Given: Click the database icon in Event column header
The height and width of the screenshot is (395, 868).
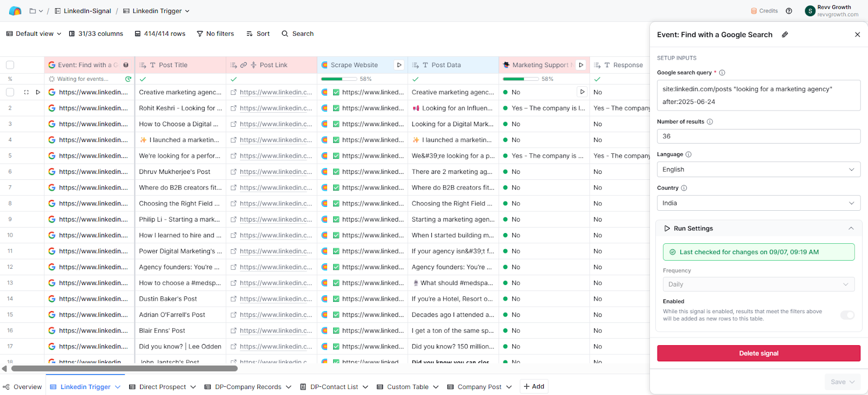Looking at the screenshot, I should (x=126, y=65).
